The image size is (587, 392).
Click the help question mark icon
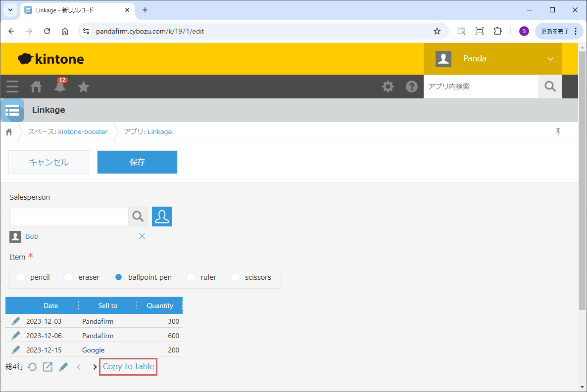coord(411,87)
